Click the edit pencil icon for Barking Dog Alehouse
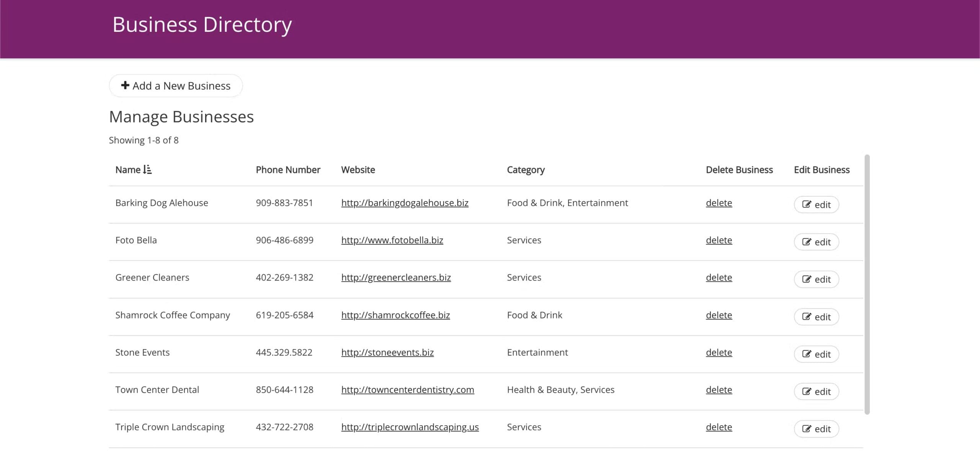This screenshot has height=451, width=980. [807, 205]
